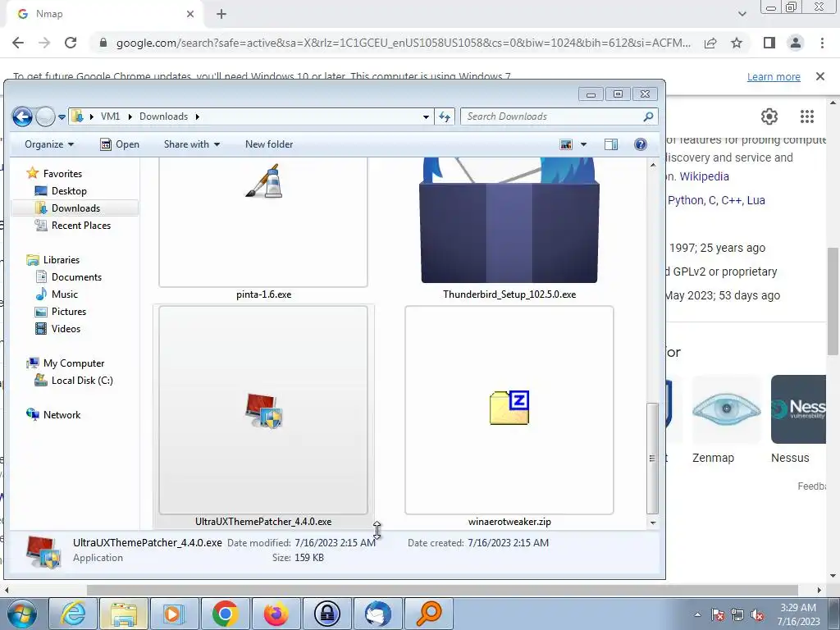This screenshot has width=840, height=630.
Task: Open Google apps grid
Action: click(807, 116)
